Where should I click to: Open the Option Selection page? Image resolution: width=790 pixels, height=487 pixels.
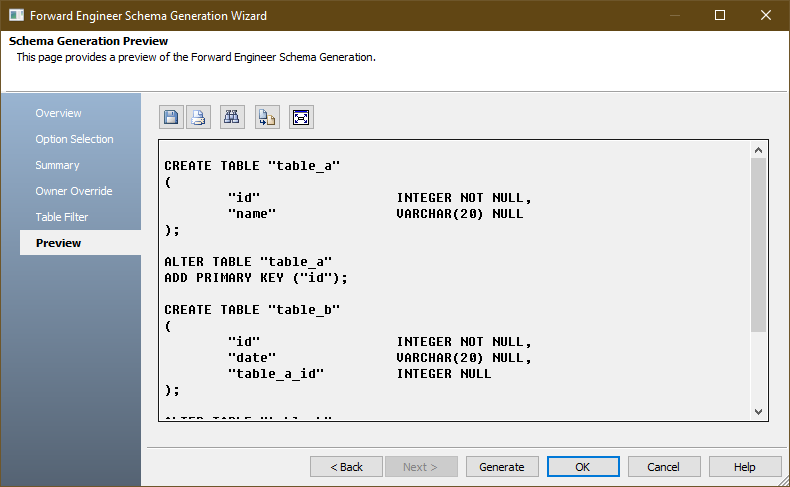(x=75, y=139)
